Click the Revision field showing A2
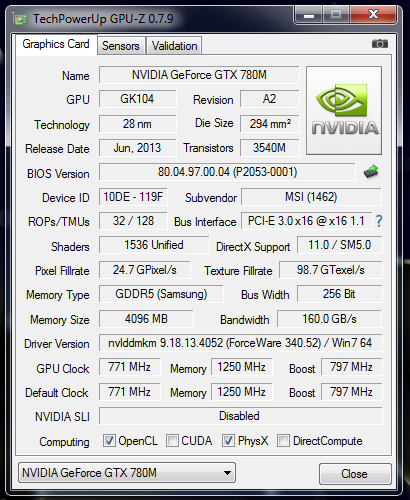Screen dimensions: 410x500 pos(270,99)
